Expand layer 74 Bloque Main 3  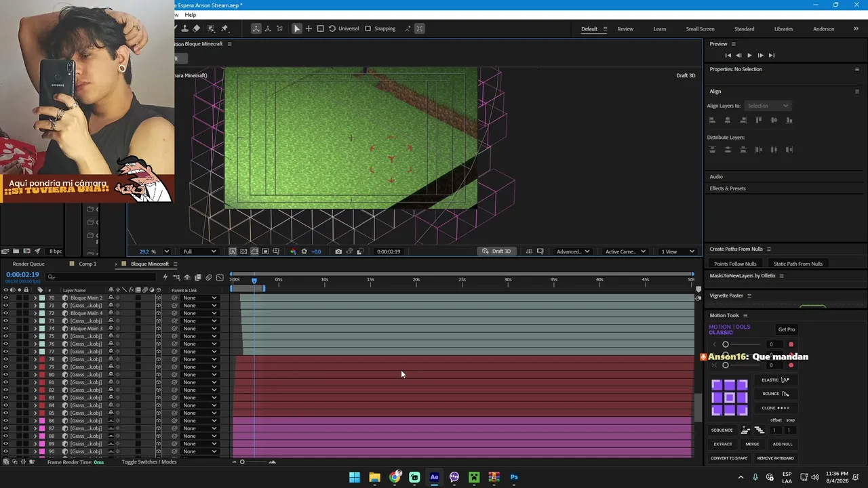pos(35,329)
